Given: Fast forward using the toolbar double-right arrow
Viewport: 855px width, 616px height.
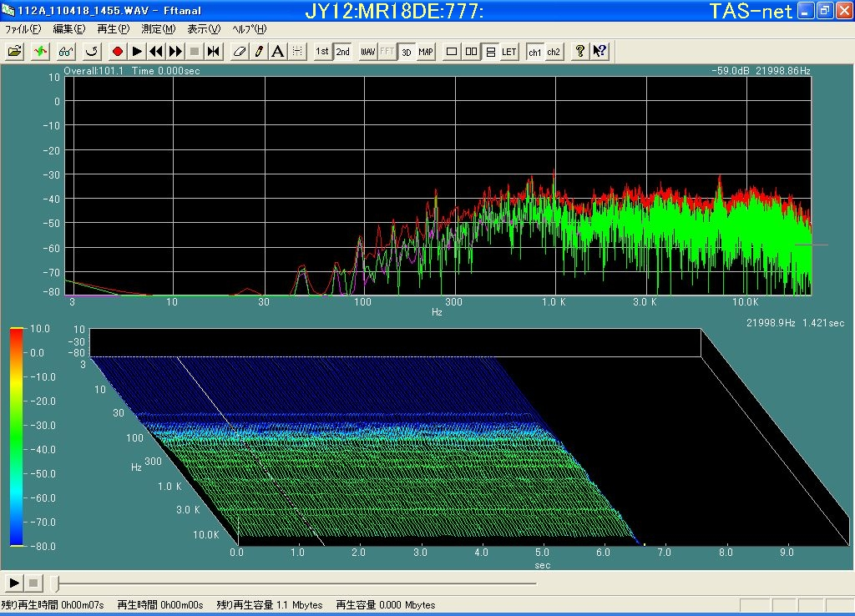Looking at the screenshot, I should click(175, 51).
